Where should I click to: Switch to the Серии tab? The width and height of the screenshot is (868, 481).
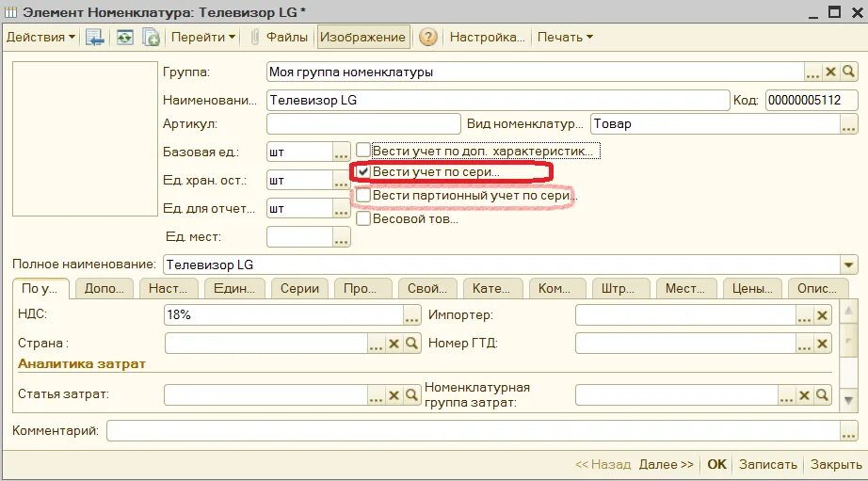[x=299, y=288]
